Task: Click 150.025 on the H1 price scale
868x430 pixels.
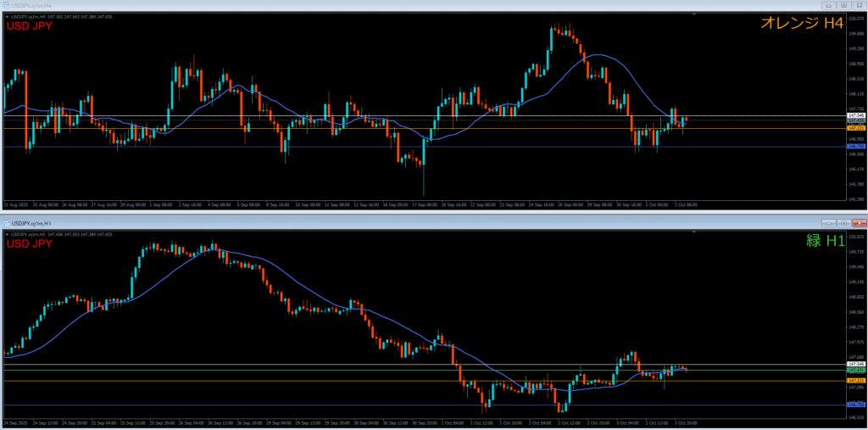Action: (856, 237)
